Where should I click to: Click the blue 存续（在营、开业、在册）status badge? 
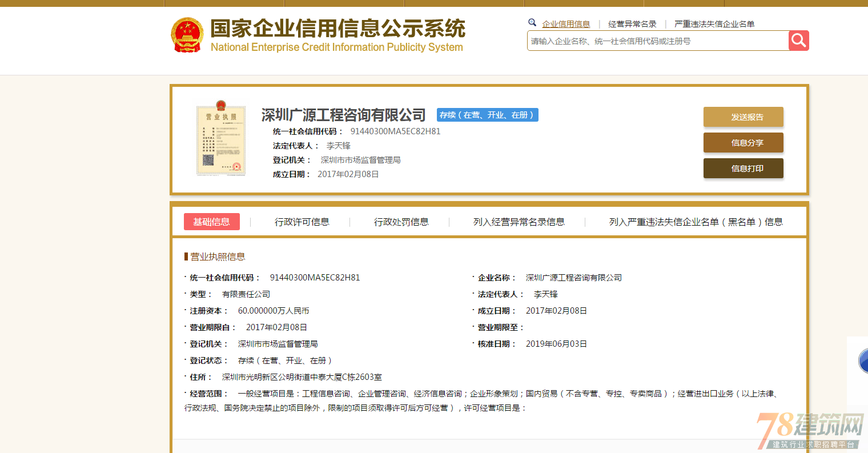pyautogui.click(x=488, y=115)
